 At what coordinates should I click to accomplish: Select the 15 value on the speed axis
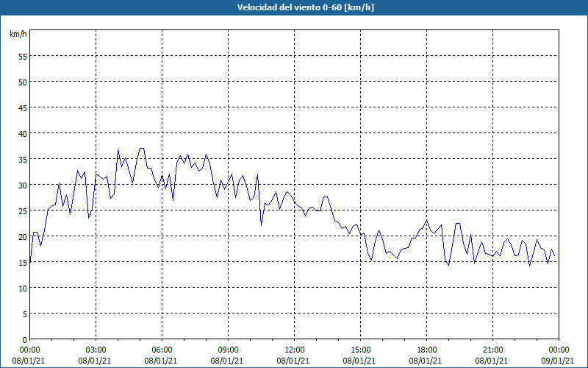point(23,262)
